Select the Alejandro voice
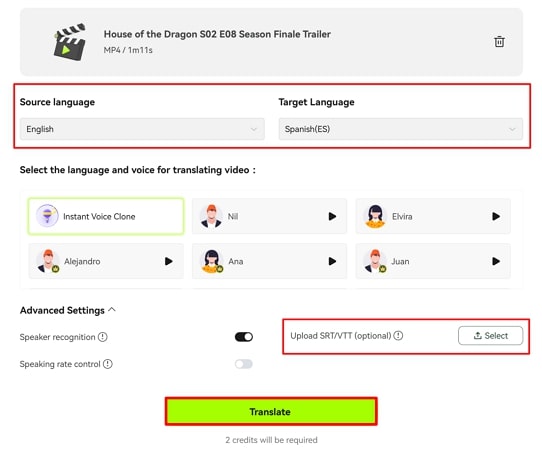The height and width of the screenshot is (450, 542). tap(106, 261)
